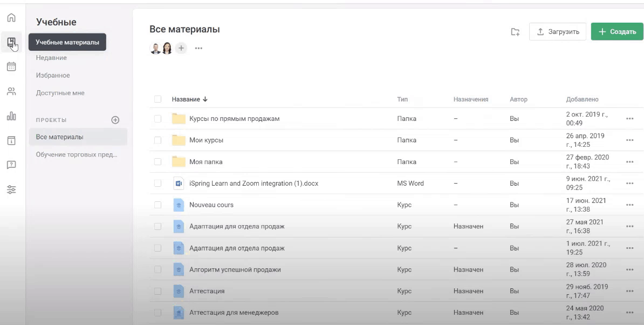Check the box for Мои курсы folder
The width and height of the screenshot is (644, 325).
[157, 140]
